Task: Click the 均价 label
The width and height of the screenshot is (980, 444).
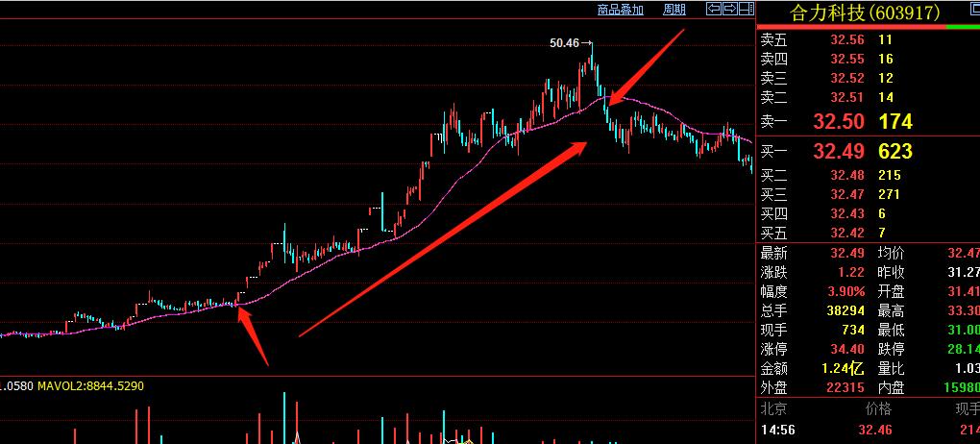Action: (x=891, y=254)
